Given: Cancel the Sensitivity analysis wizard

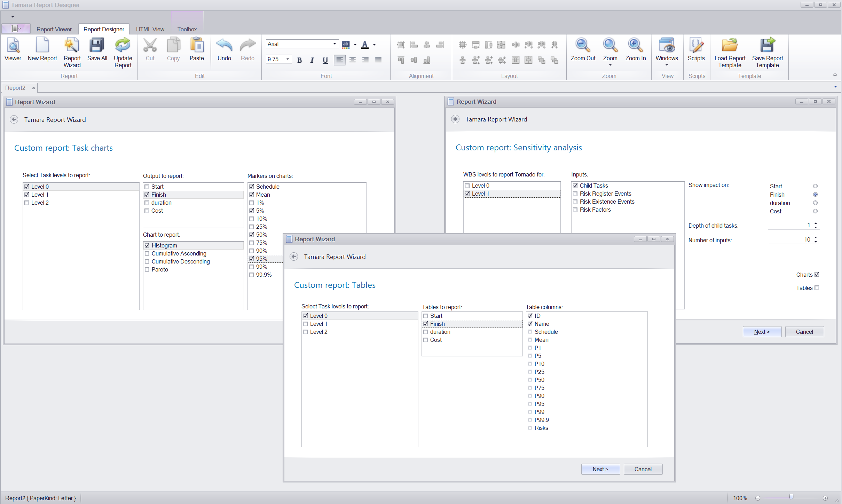Looking at the screenshot, I should (x=804, y=332).
